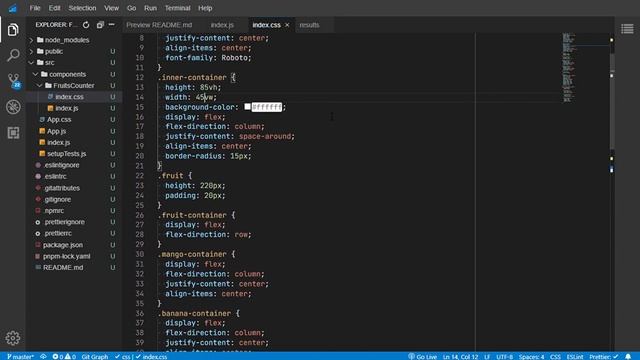640x360 pixels.
Task: Collapse the FruitsCounter folder
Action: pyautogui.click(x=73, y=85)
